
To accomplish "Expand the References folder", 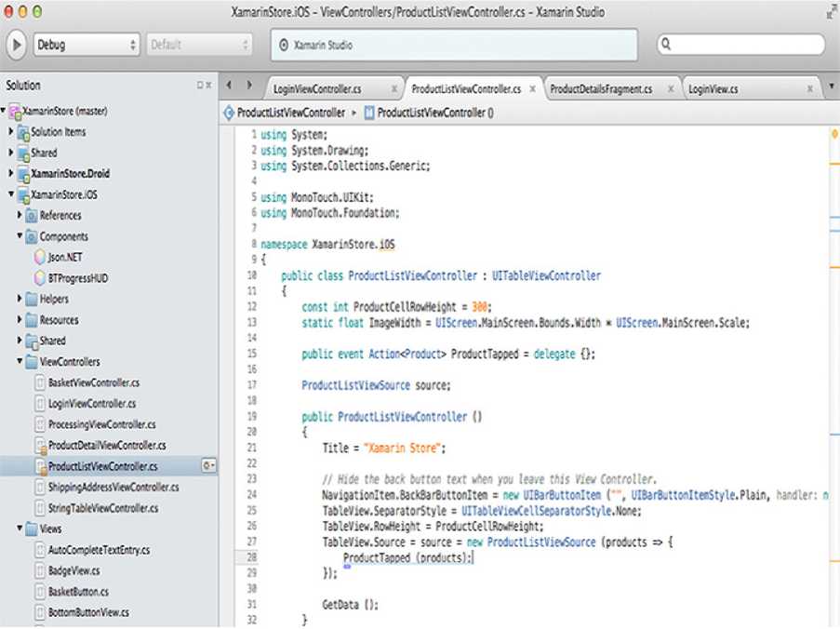I will 20,215.
